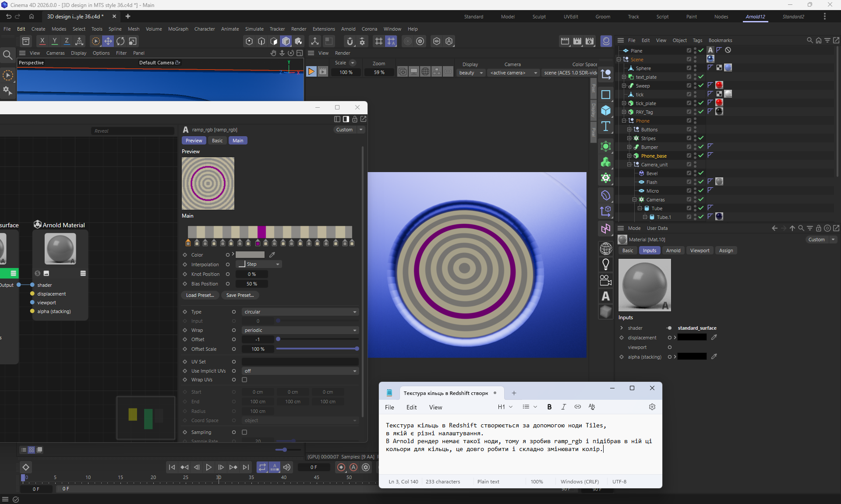The height and width of the screenshot is (504, 841).
Task: Click the Light object icon
Action: pos(606,264)
